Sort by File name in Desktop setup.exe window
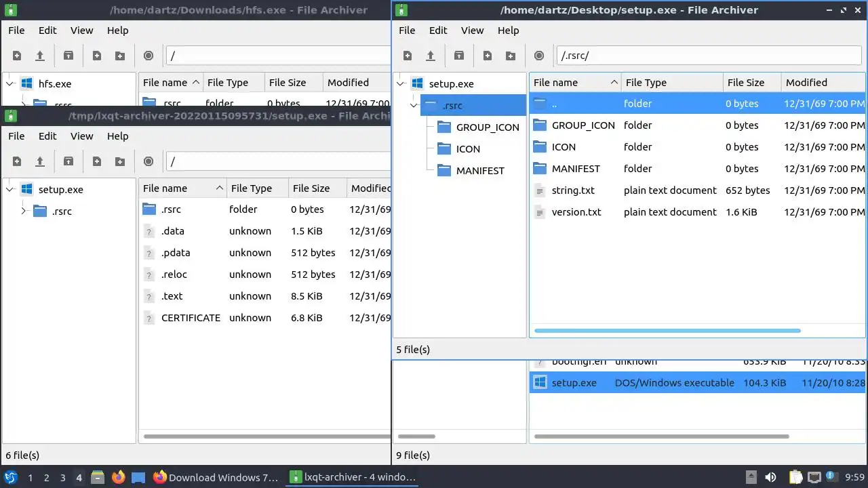868x488 pixels. click(575, 83)
